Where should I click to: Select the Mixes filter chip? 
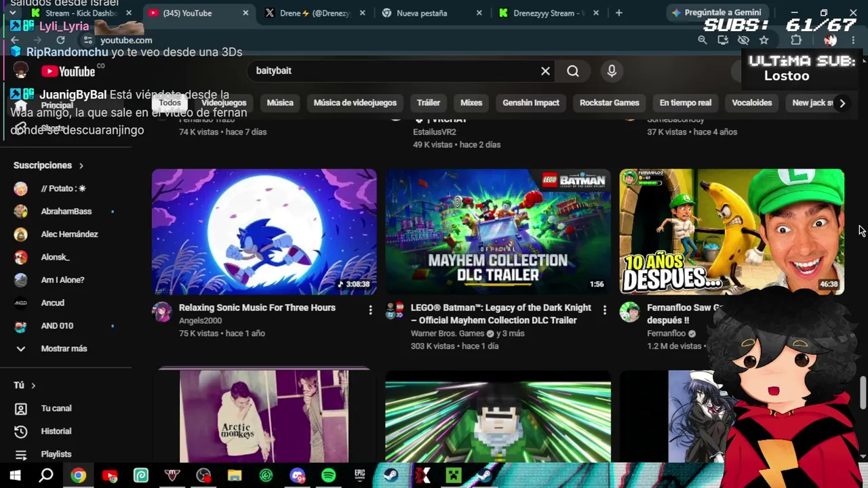(471, 103)
